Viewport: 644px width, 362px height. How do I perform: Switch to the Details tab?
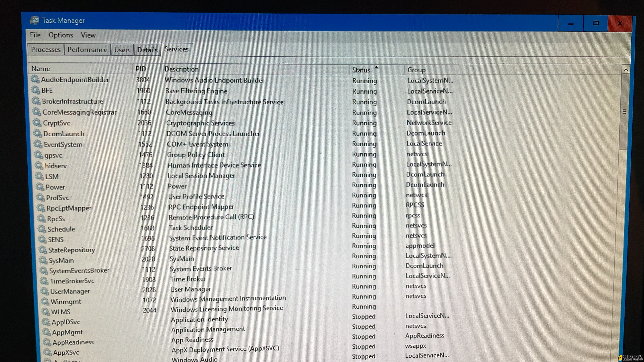(147, 50)
